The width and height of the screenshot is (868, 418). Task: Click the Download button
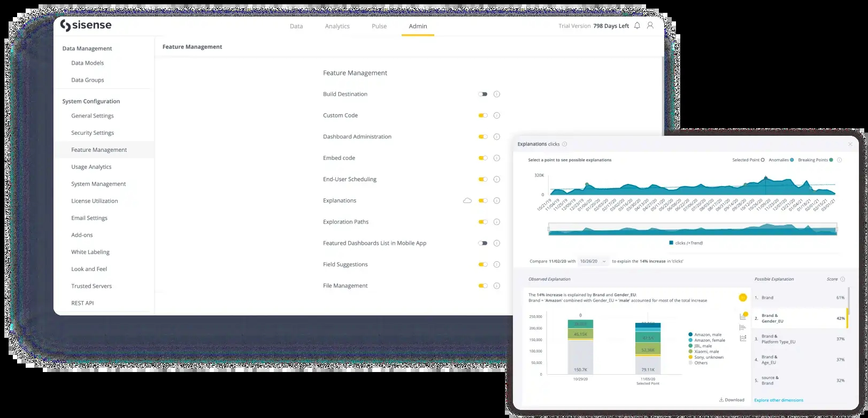pos(732,400)
